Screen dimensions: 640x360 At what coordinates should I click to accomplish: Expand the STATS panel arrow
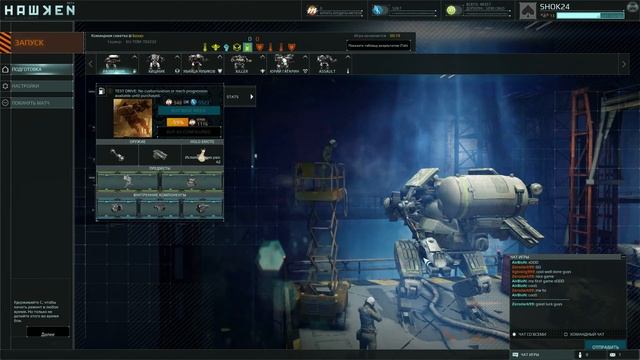tap(251, 97)
